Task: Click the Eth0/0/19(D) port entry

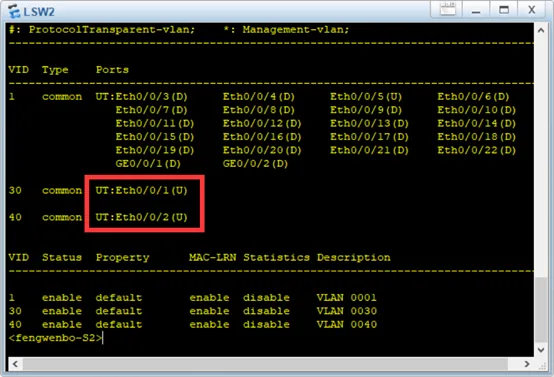Action: pos(155,150)
